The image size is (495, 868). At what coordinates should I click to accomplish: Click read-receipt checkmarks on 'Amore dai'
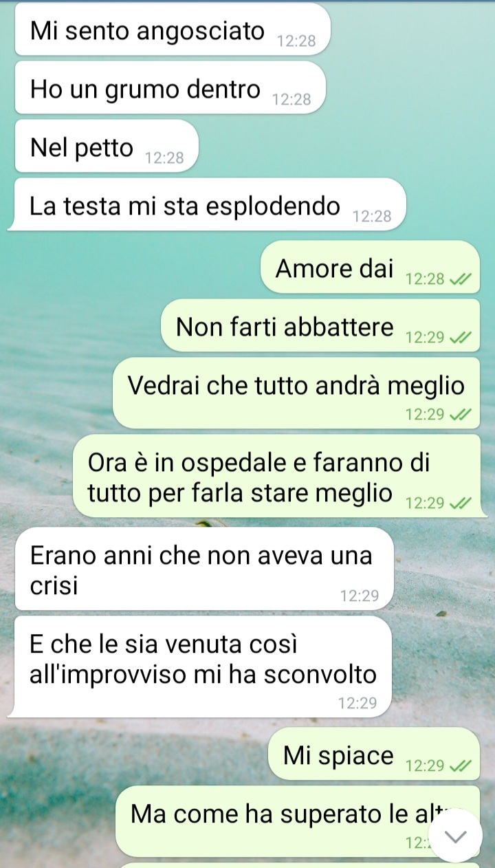click(x=460, y=279)
